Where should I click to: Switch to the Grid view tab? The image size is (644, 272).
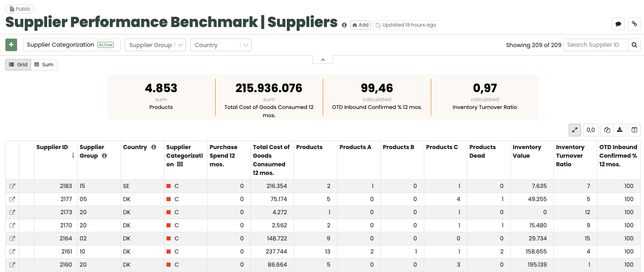(x=18, y=65)
